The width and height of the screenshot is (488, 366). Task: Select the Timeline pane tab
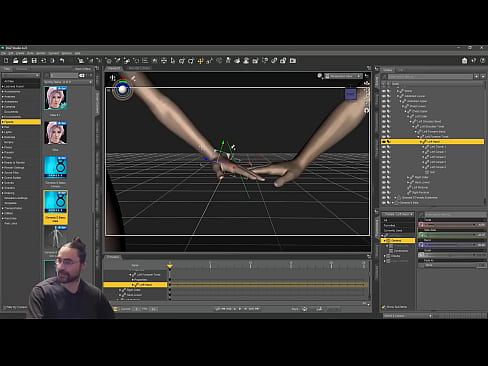point(113,257)
